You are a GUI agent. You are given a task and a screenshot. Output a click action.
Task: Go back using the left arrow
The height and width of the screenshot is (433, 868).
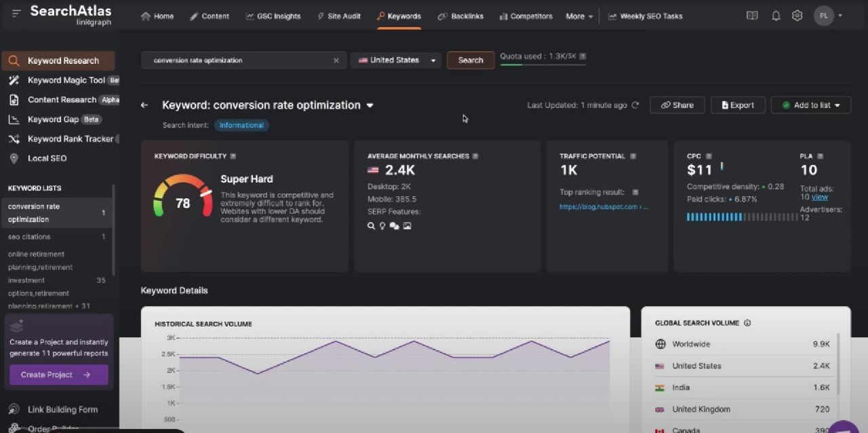click(x=144, y=105)
